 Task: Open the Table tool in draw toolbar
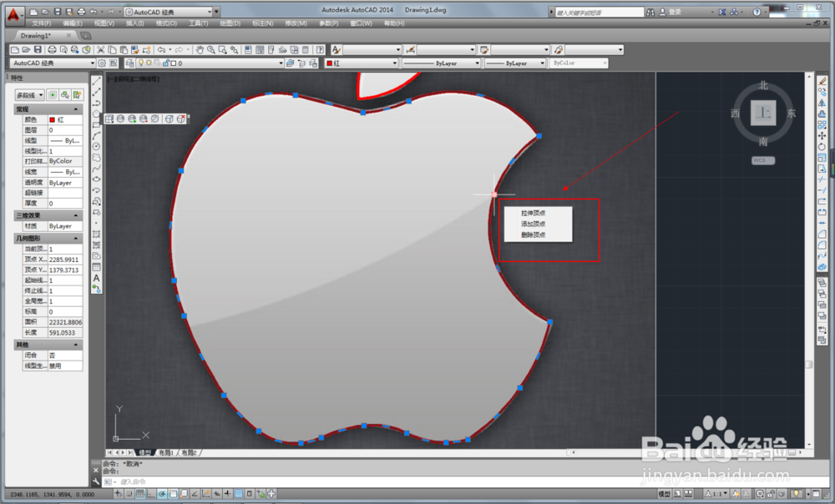point(96,267)
